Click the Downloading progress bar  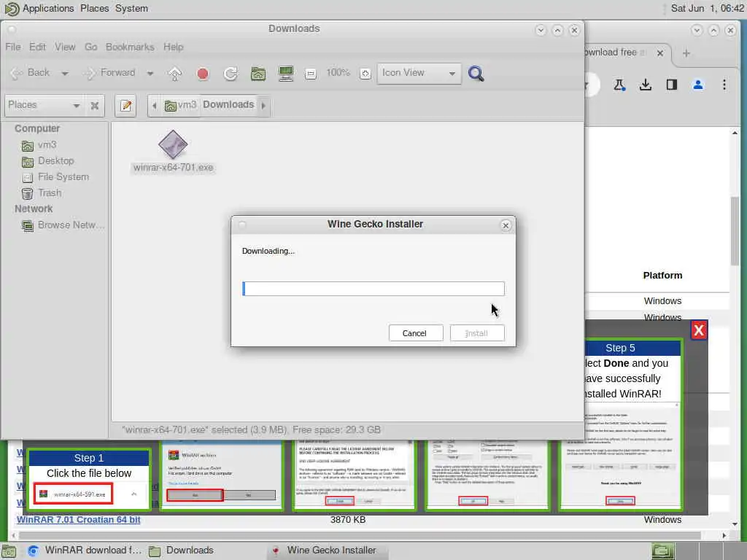click(x=373, y=289)
